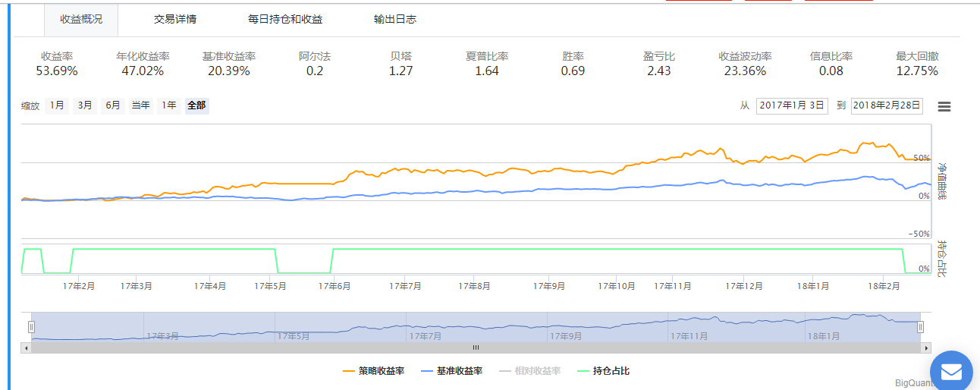
Task: Open the 每日持仓和收益 tab
Action: pos(285,19)
